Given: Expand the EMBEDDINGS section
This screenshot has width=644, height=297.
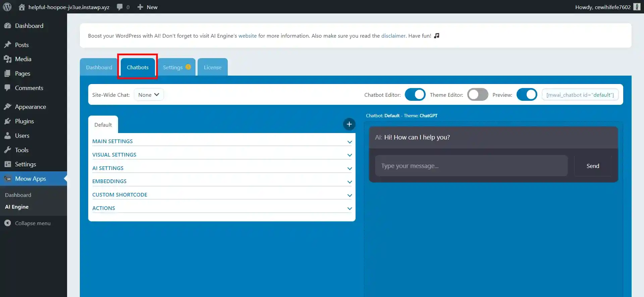Looking at the screenshot, I should tap(222, 181).
